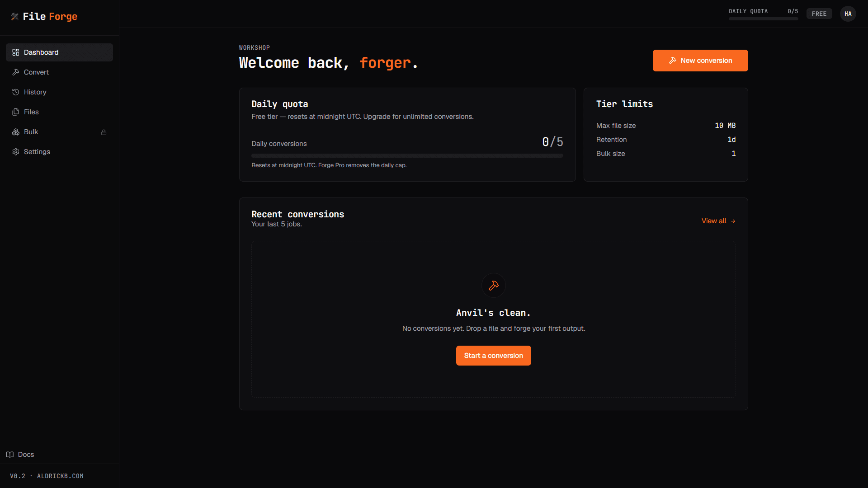Click the V0.2 · ALDRICKB.COM footer text
The image size is (868, 488).
tap(47, 476)
